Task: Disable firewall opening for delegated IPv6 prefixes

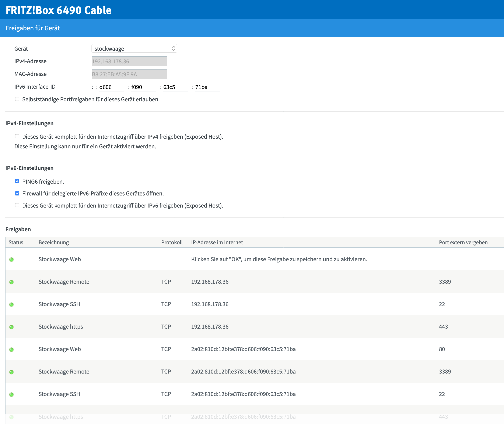Action: coord(17,193)
